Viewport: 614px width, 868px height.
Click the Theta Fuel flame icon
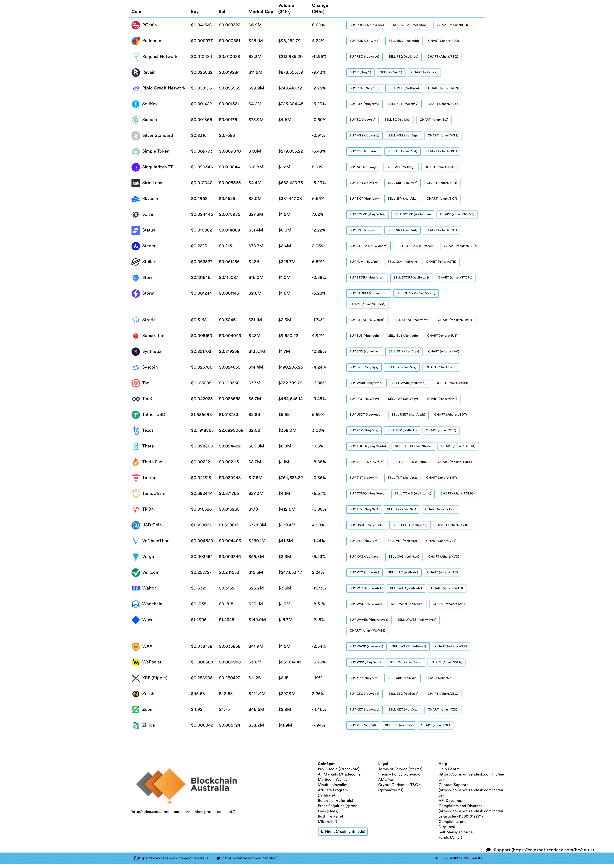tap(135, 462)
